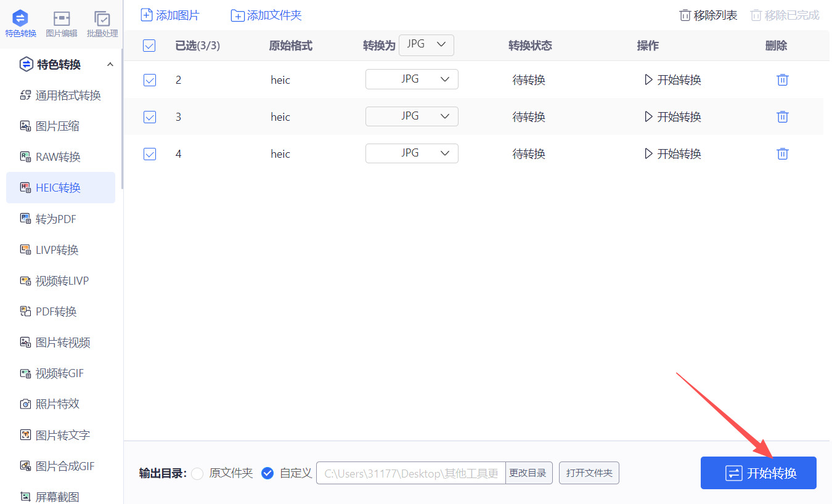This screenshot has width=832, height=504.
Task: Click the blue 开始转换 button
Action: pos(759,473)
